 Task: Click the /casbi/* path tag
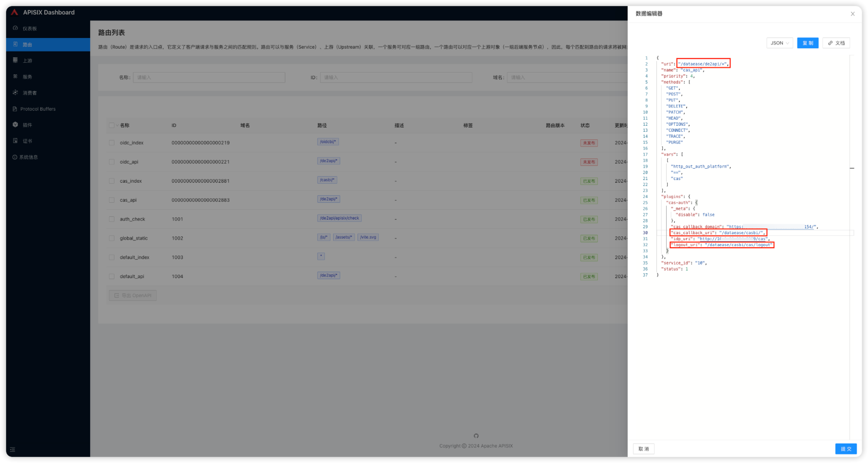tap(327, 180)
